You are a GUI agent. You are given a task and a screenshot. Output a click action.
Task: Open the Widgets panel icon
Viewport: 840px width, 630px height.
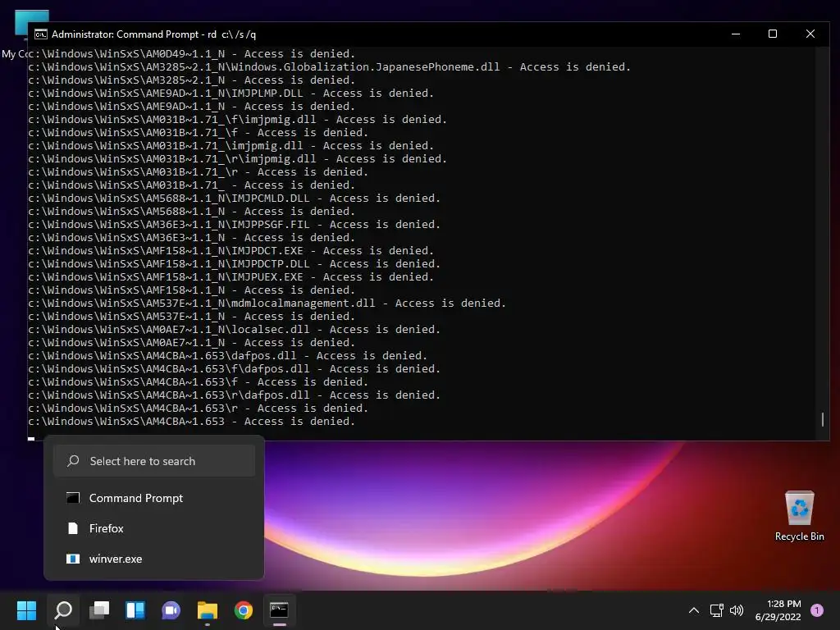tap(135, 610)
